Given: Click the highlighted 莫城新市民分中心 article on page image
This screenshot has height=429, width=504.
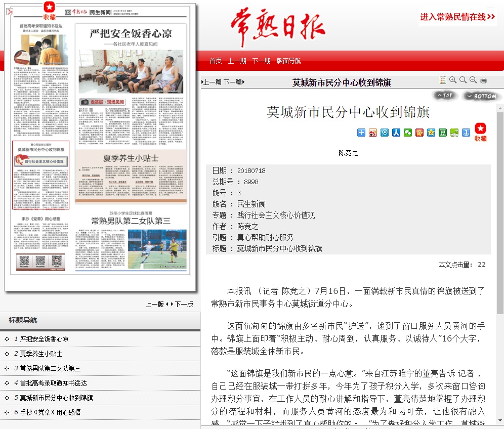Looking at the screenshot, I should point(41,175).
